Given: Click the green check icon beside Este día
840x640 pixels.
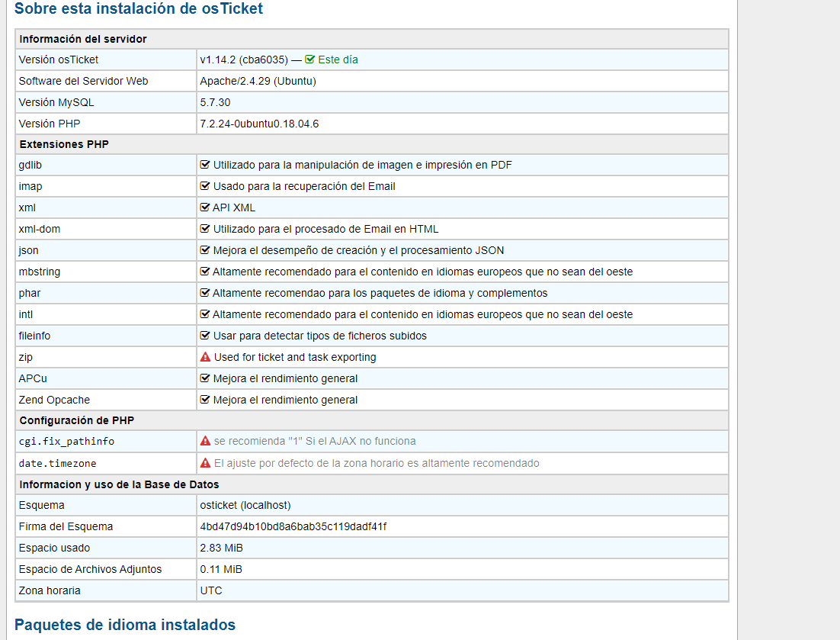Looking at the screenshot, I should coord(309,59).
